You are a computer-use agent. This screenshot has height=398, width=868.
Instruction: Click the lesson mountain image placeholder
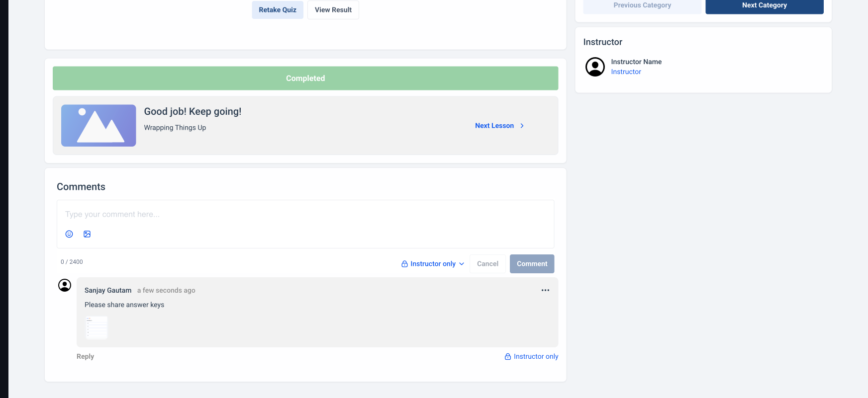pos(98,125)
